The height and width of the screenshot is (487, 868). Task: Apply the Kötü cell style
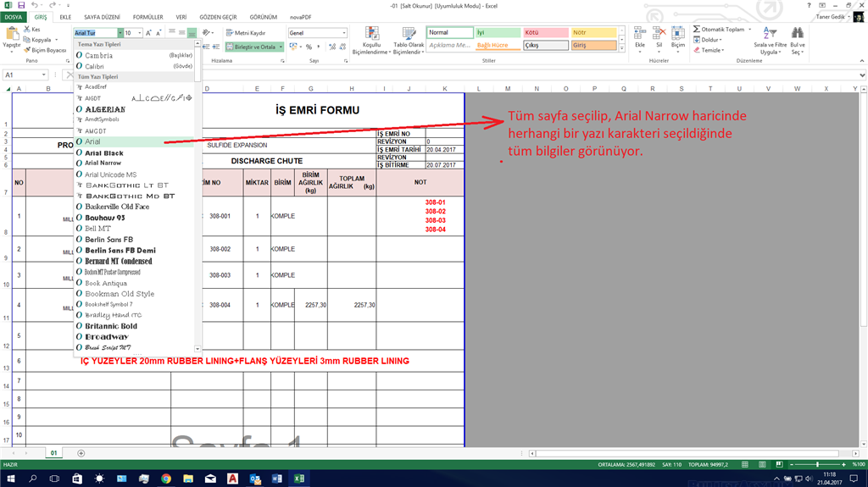tap(546, 33)
